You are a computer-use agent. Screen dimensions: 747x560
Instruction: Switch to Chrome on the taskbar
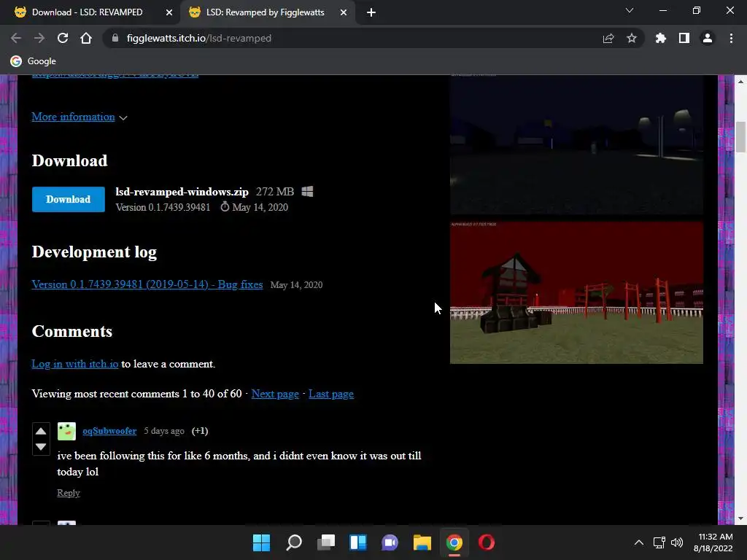click(x=454, y=542)
